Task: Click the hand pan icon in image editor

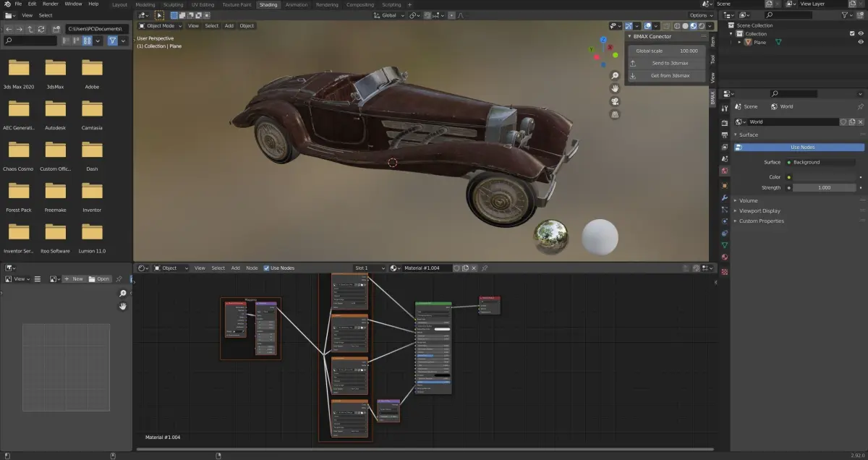Action: click(x=123, y=307)
